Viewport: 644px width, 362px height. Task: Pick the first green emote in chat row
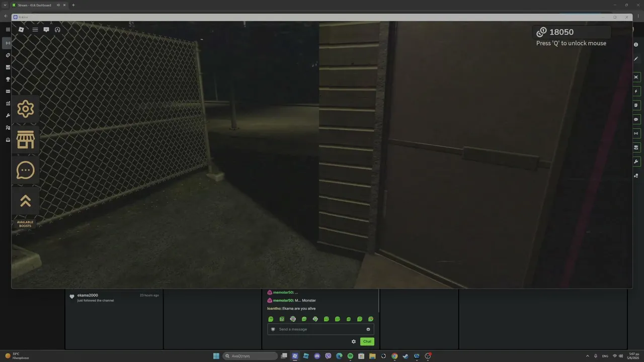pos(271,319)
